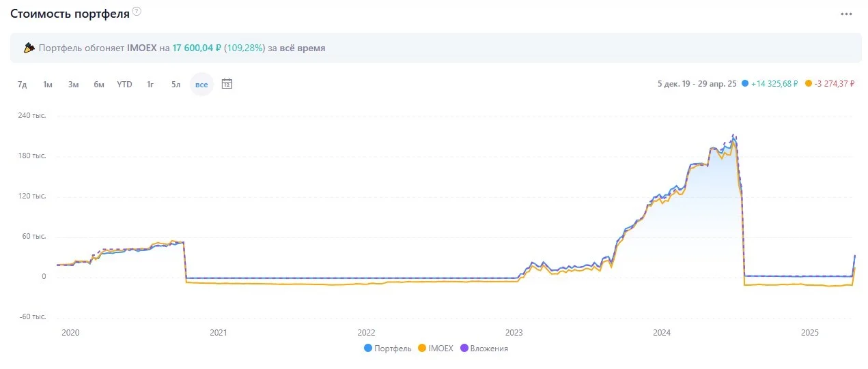Open the calendar date range picker
Screen dimensions: 868x369
[x=227, y=84]
